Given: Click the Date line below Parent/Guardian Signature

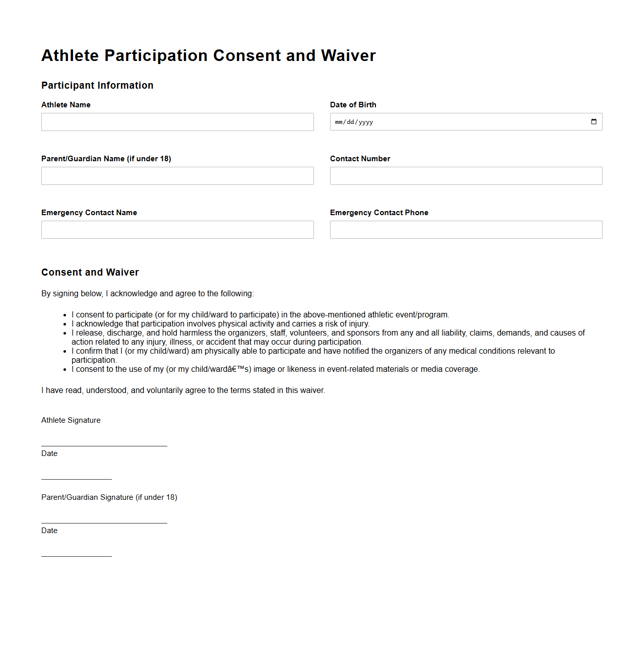Looking at the screenshot, I should coord(76,555).
